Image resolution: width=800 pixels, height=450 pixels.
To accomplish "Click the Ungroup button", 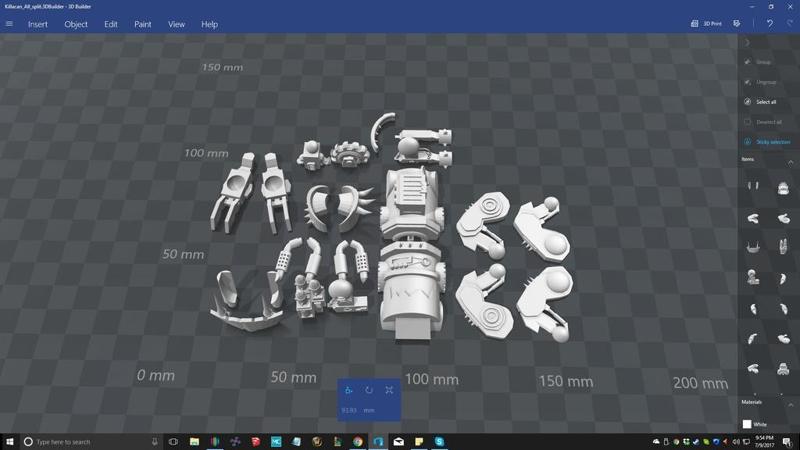I will pos(760,82).
